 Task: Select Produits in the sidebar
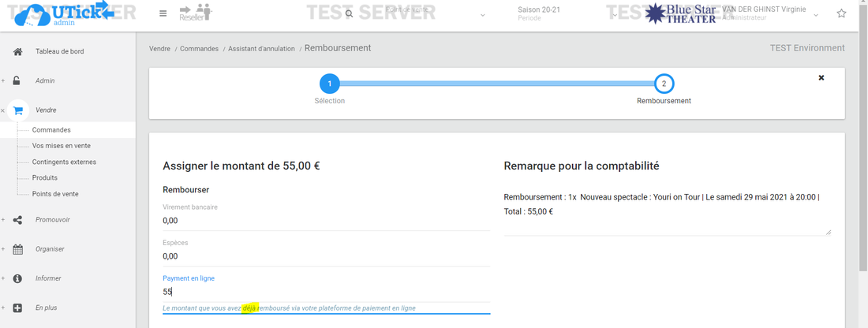(45, 178)
